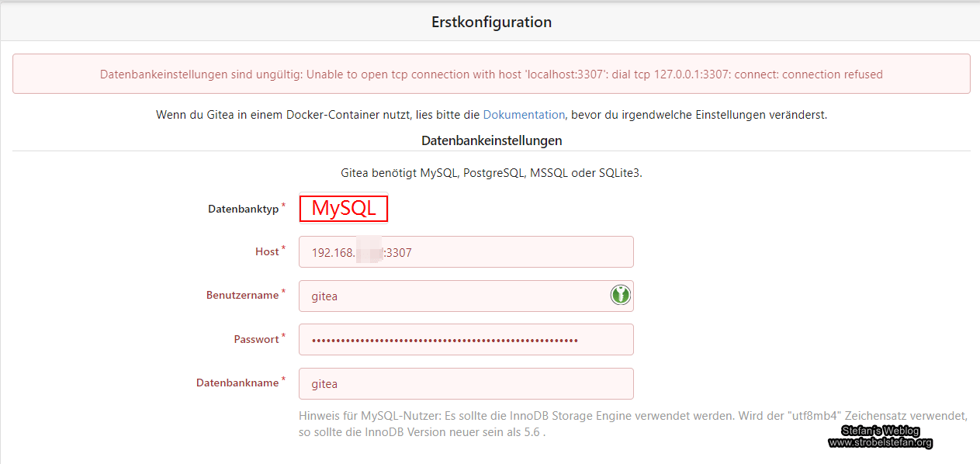This screenshot has height=464, width=980.
Task: Click the Datenbankname text field
Action: (x=466, y=384)
